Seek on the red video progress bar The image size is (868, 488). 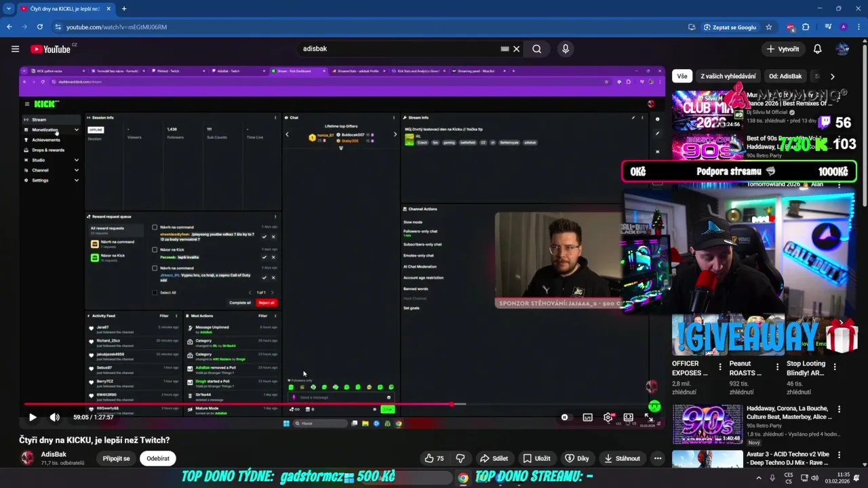[342, 405]
